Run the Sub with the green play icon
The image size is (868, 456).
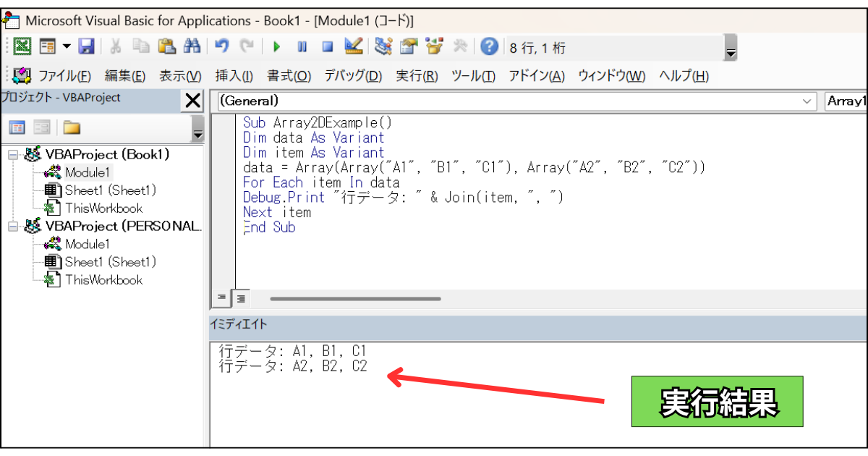tap(276, 47)
